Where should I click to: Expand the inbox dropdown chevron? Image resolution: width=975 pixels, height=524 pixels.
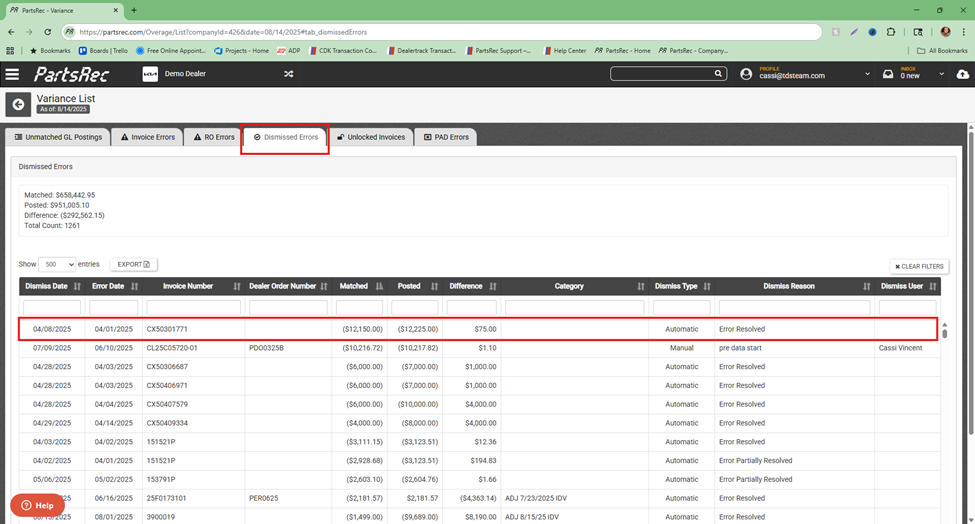click(x=941, y=74)
